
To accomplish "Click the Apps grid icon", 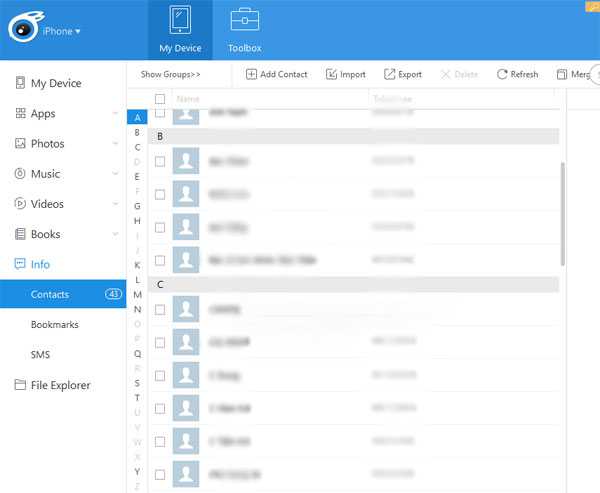I will (20, 113).
